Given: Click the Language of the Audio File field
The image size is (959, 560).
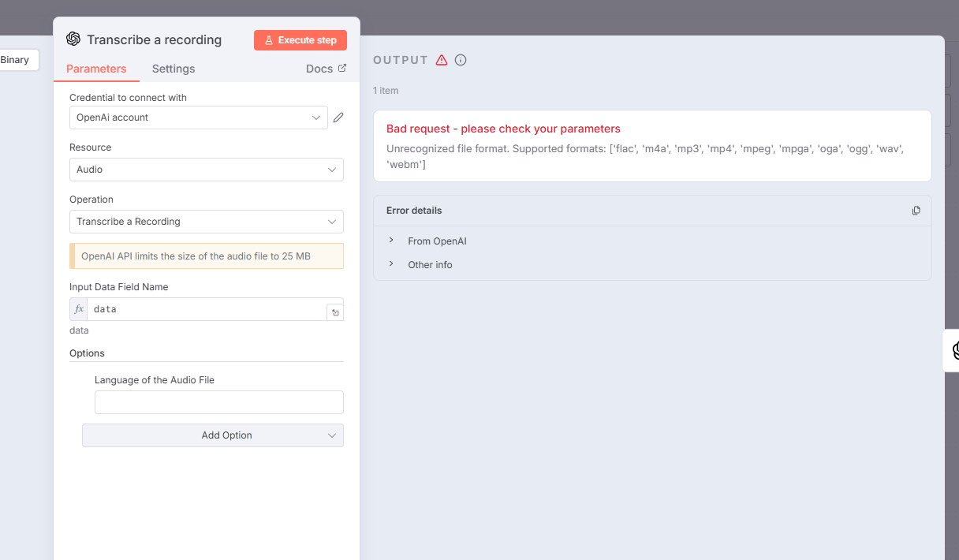Looking at the screenshot, I should pyautogui.click(x=218, y=402).
